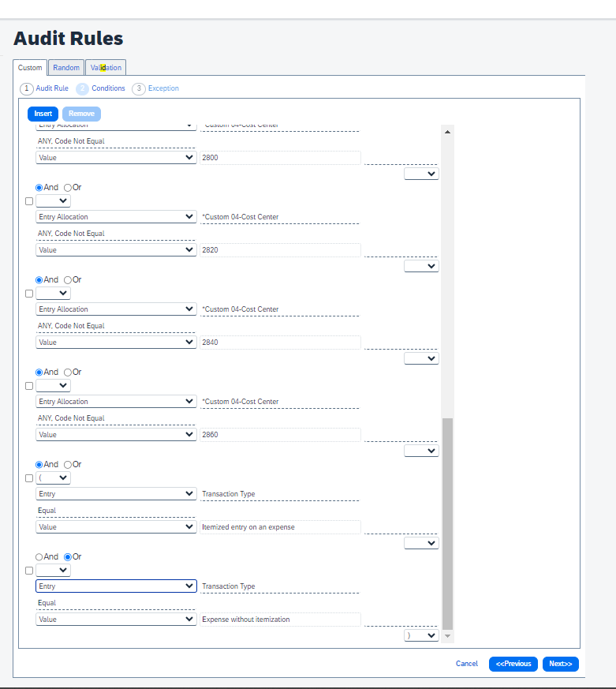This screenshot has height=689, width=616.
Task: Open the Value dropdown beside Itemized entry on an expense
Action: tap(116, 527)
